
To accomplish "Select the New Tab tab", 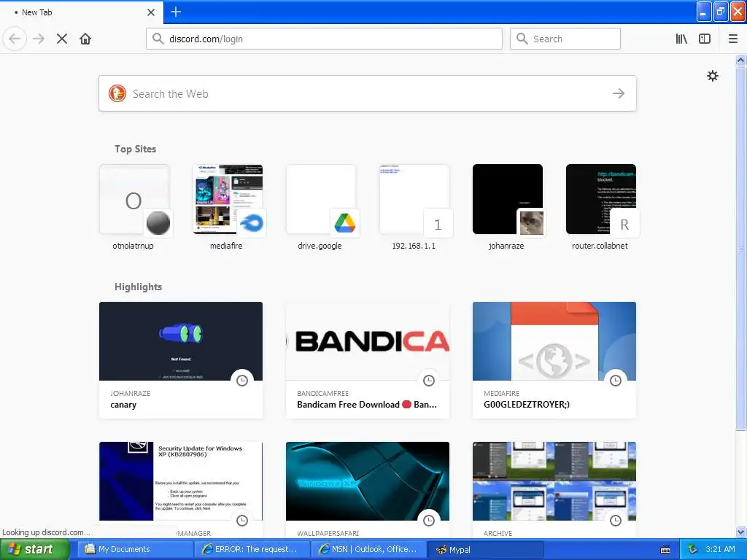I will 82,12.
